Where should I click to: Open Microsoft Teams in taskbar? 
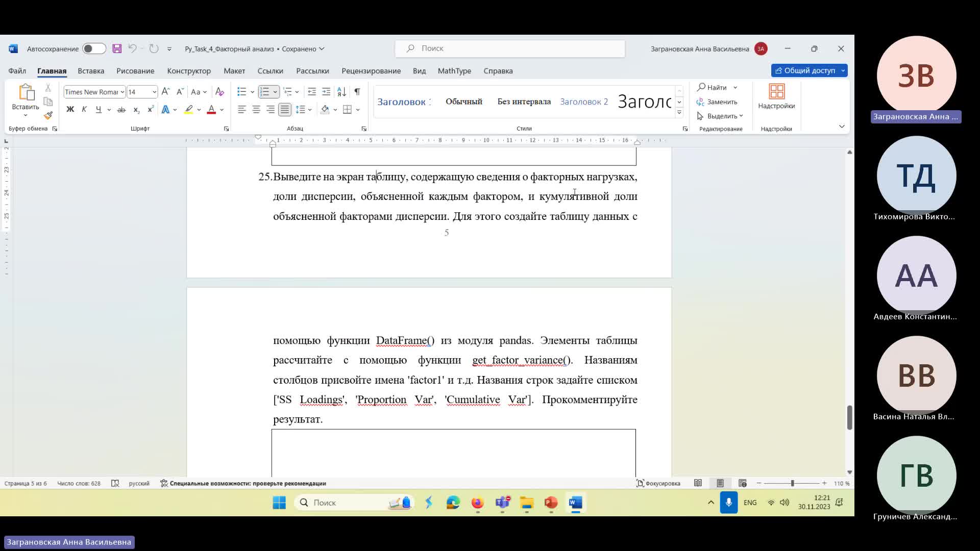tap(502, 503)
